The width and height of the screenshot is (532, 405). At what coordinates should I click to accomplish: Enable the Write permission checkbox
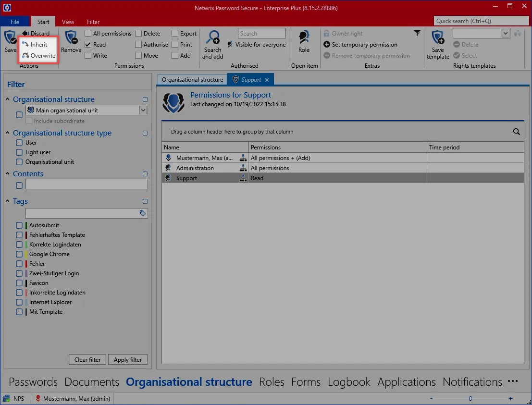88,56
